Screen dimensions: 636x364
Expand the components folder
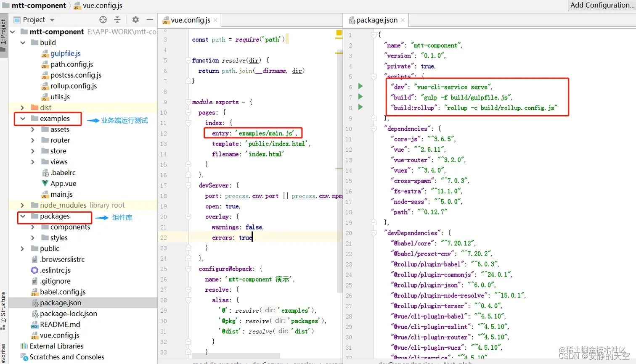33,227
